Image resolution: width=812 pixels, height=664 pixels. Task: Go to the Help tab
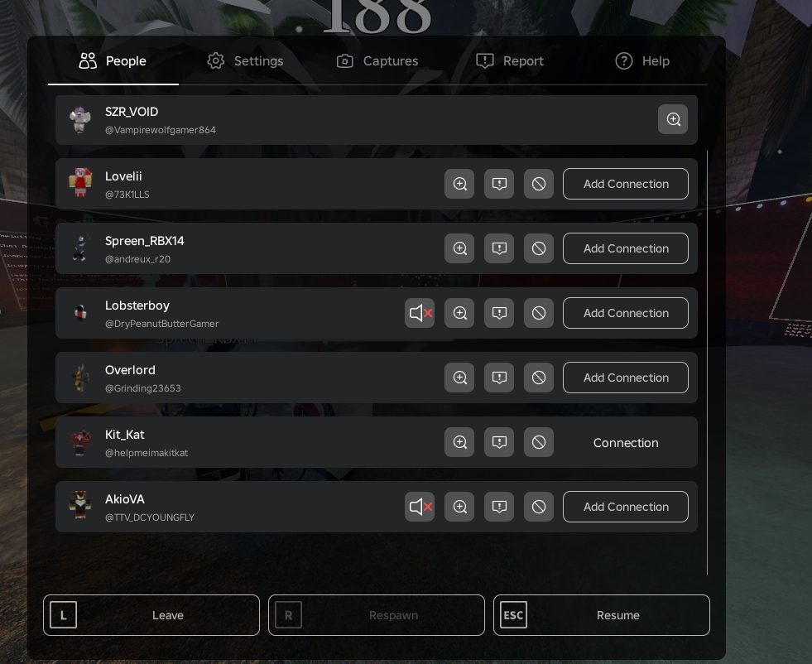(642, 61)
